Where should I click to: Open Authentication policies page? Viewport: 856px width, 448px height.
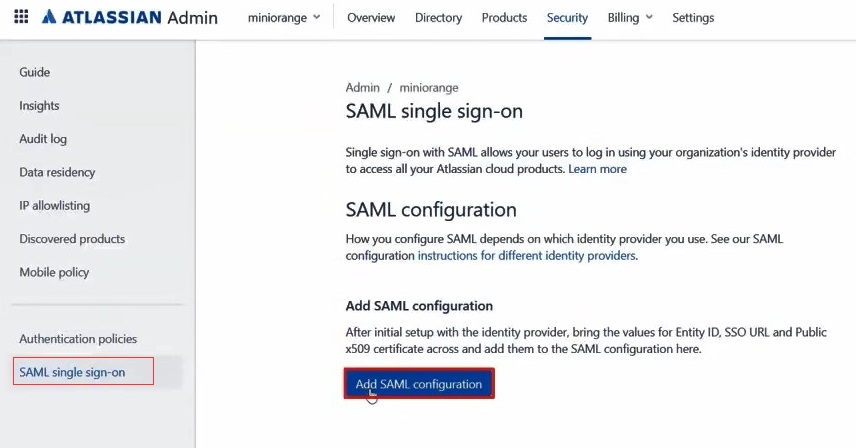(78, 339)
